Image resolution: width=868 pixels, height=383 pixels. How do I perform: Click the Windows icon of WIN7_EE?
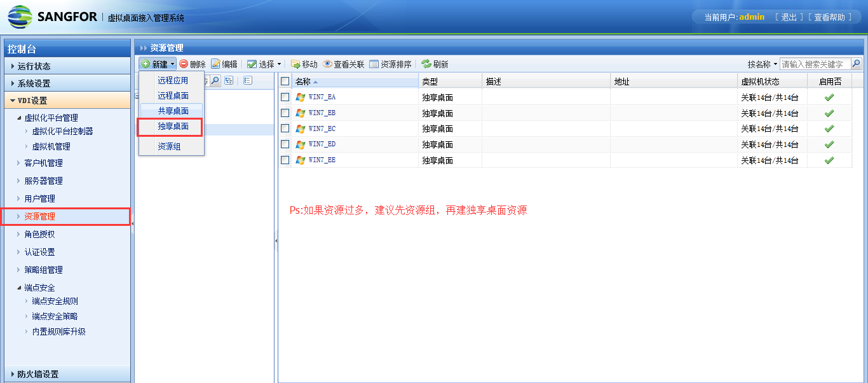[x=301, y=160]
